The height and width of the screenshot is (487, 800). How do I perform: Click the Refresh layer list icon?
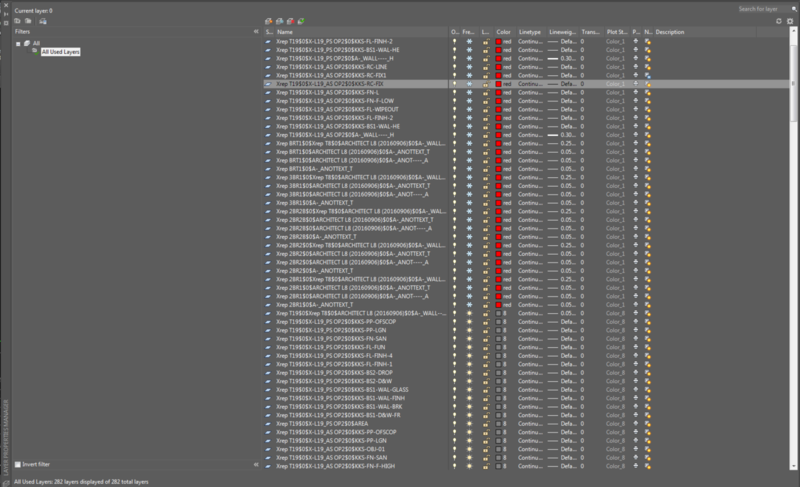point(779,21)
